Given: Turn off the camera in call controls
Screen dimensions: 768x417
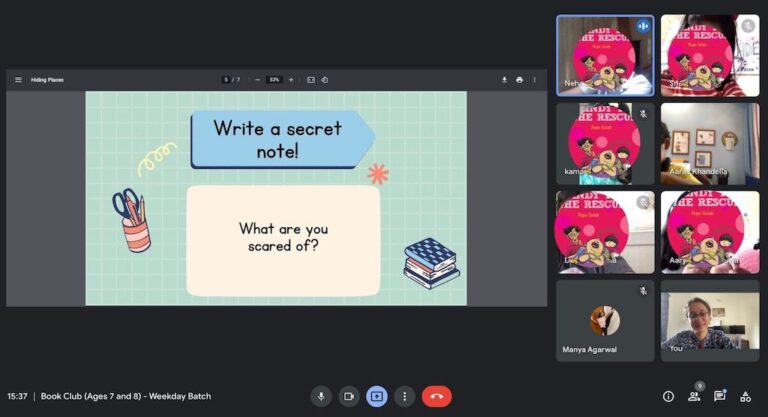Looking at the screenshot, I should (349, 396).
